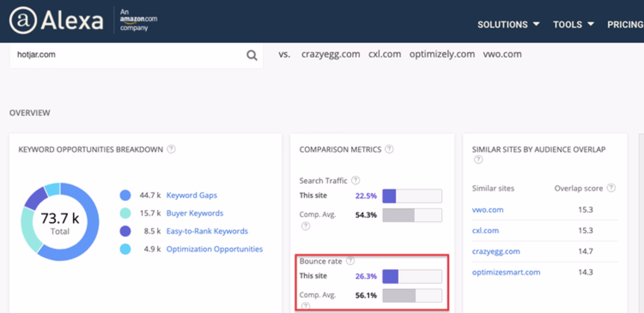The height and width of the screenshot is (313, 644).
Task: Click the Keyword Gaps link
Action: coord(192,195)
